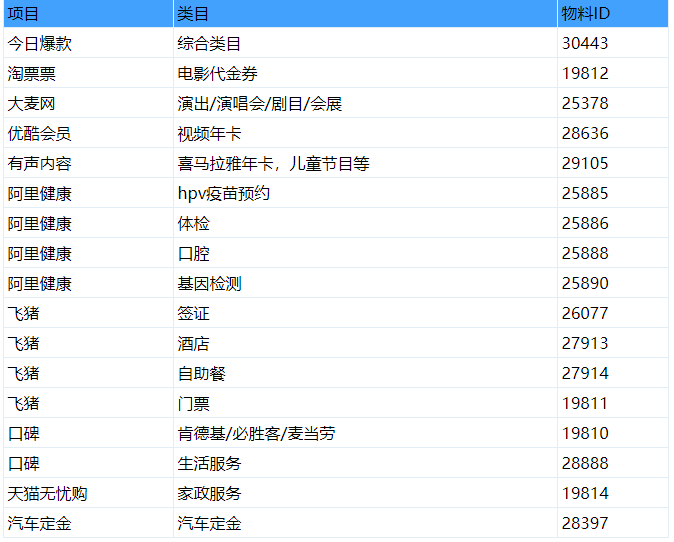Image resolution: width=674 pixels, height=542 pixels.
Task: Click the 视频年卡 cell
Action: [365, 133]
